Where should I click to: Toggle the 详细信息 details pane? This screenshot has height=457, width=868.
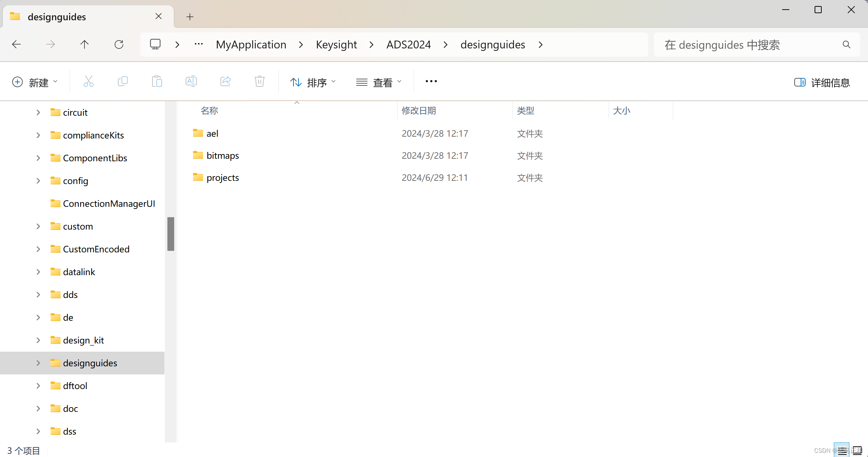click(x=822, y=82)
